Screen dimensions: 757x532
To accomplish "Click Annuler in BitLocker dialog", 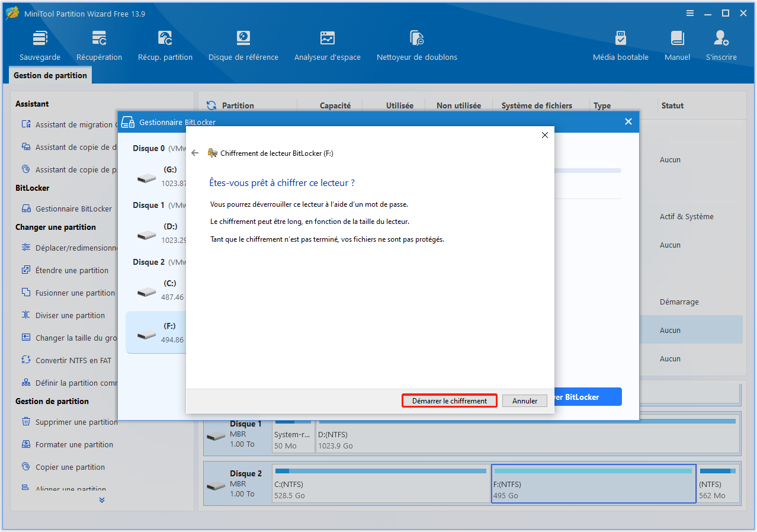I will tap(525, 401).
